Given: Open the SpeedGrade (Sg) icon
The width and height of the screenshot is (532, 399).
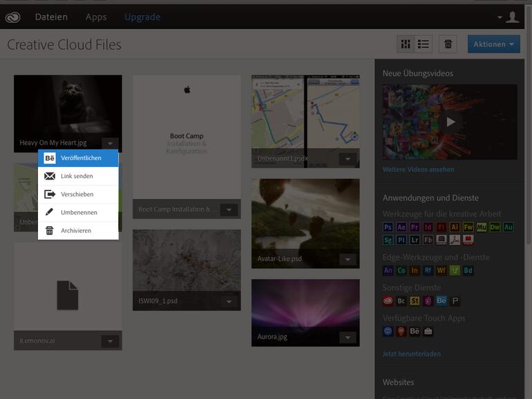Looking at the screenshot, I should (x=388, y=240).
